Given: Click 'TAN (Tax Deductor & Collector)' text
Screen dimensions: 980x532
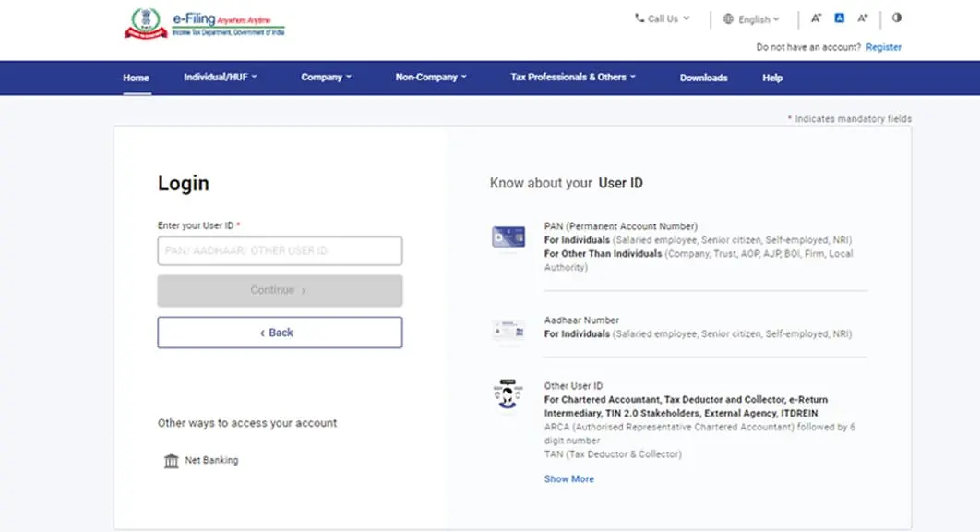Looking at the screenshot, I should coord(613,454).
